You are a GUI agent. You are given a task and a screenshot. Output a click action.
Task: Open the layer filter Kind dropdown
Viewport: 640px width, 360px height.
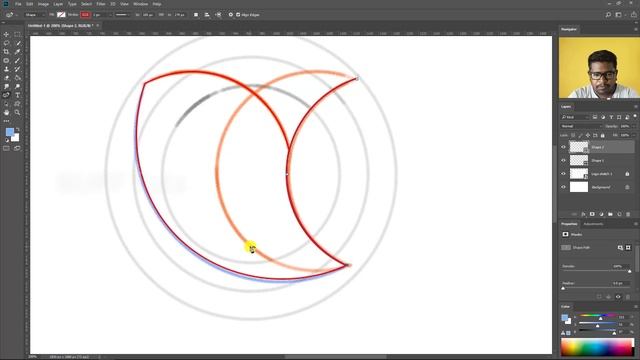(x=575, y=117)
